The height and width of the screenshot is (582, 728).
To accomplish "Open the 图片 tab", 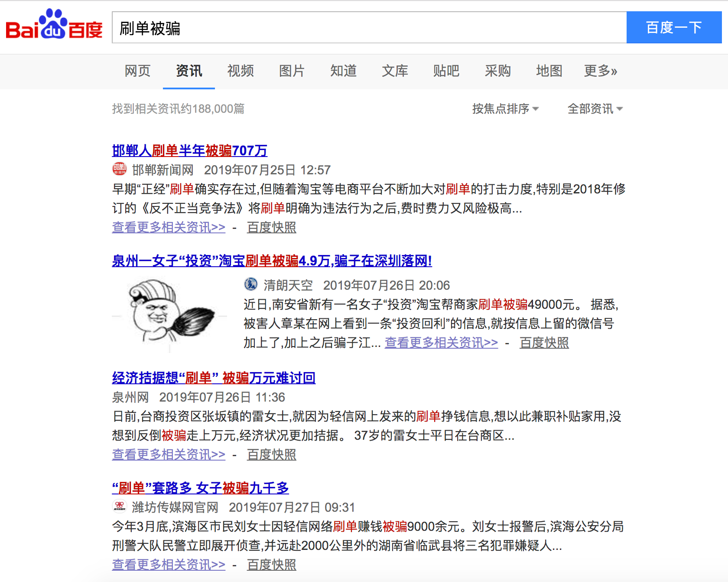I will pyautogui.click(x=292, y=71).
